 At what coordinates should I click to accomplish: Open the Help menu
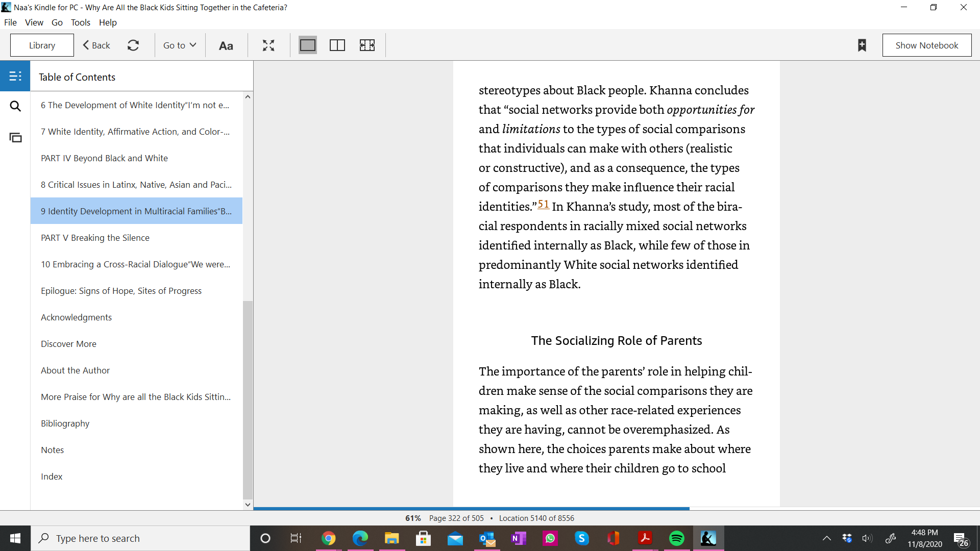click(108, 22)
